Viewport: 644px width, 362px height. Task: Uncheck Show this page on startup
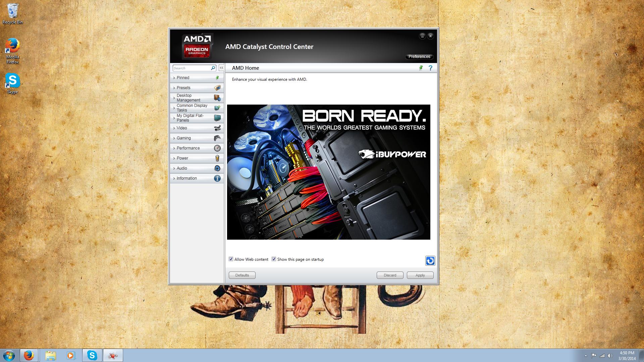coord(274,259)
